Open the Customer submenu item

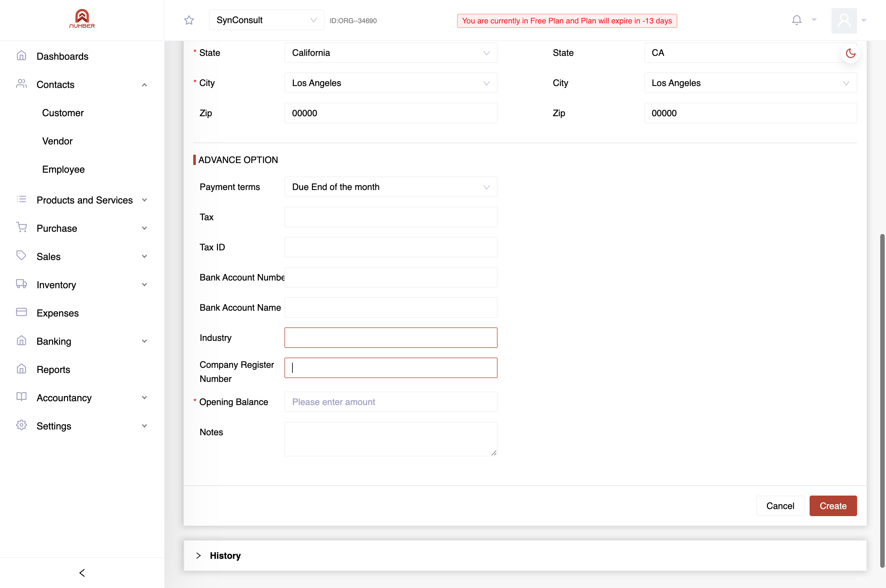63,113
